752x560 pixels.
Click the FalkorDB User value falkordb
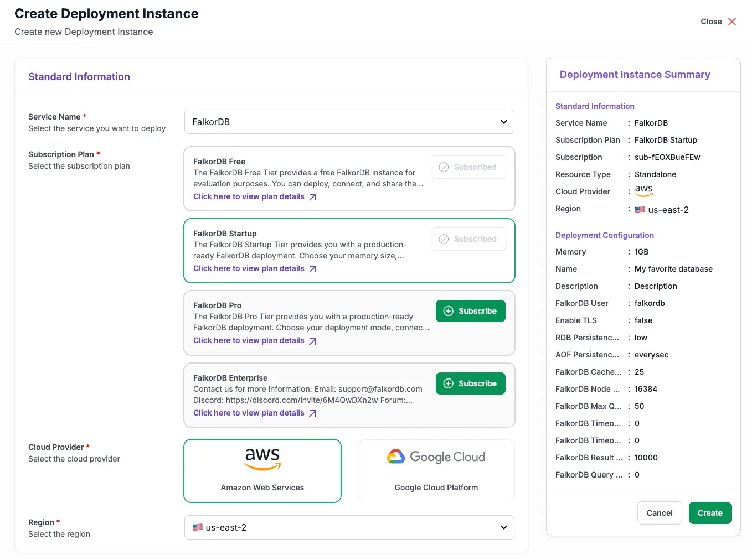650,303
